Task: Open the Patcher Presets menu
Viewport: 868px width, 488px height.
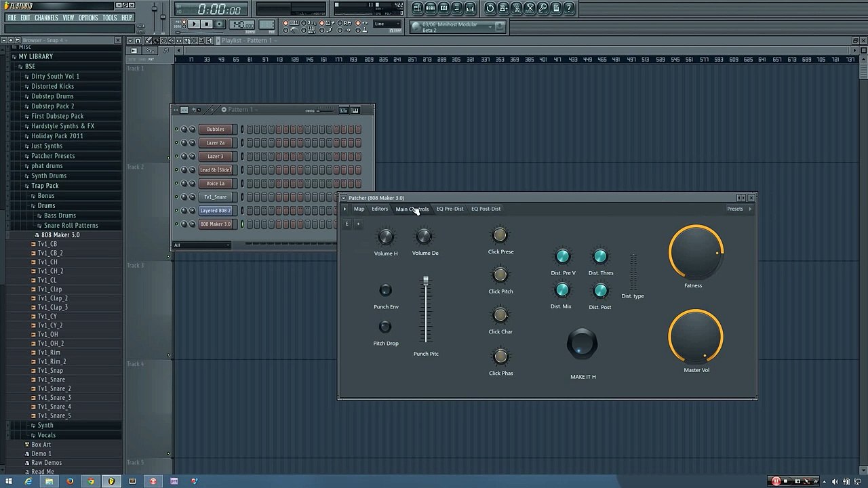Action: tap(735, 209)
